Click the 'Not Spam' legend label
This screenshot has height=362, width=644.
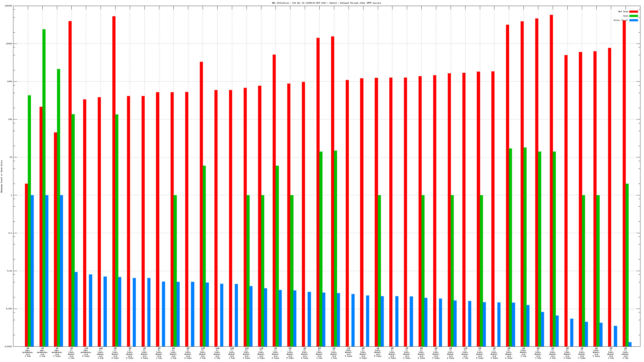[x=623, y=11]
